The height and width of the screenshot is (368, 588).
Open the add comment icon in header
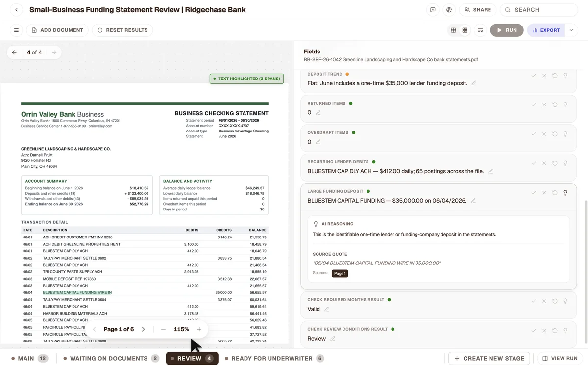pyautogui.click(x=433, y=10)
